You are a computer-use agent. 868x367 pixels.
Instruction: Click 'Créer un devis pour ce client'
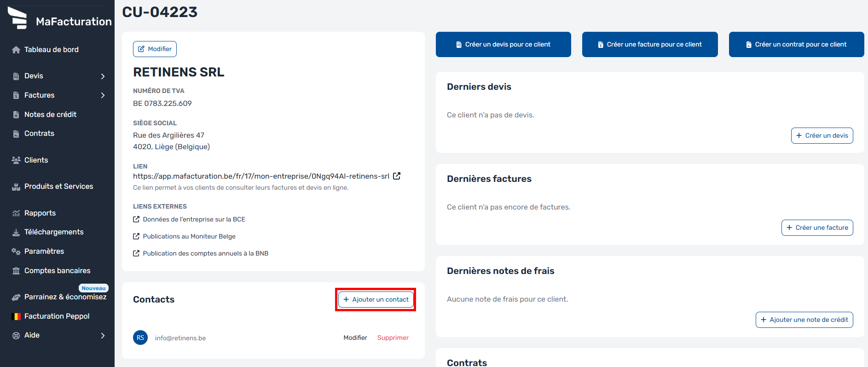pyautogui.click(x=503, y=44)
